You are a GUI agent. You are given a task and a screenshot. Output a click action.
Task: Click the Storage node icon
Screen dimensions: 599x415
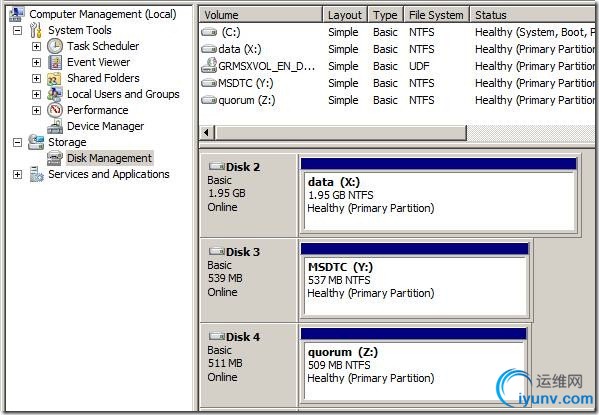point(36,142)
